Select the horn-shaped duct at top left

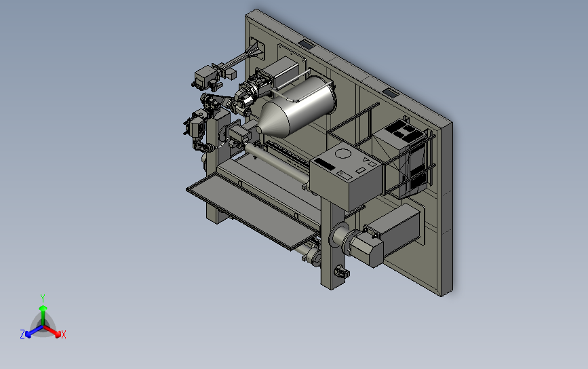243,57
